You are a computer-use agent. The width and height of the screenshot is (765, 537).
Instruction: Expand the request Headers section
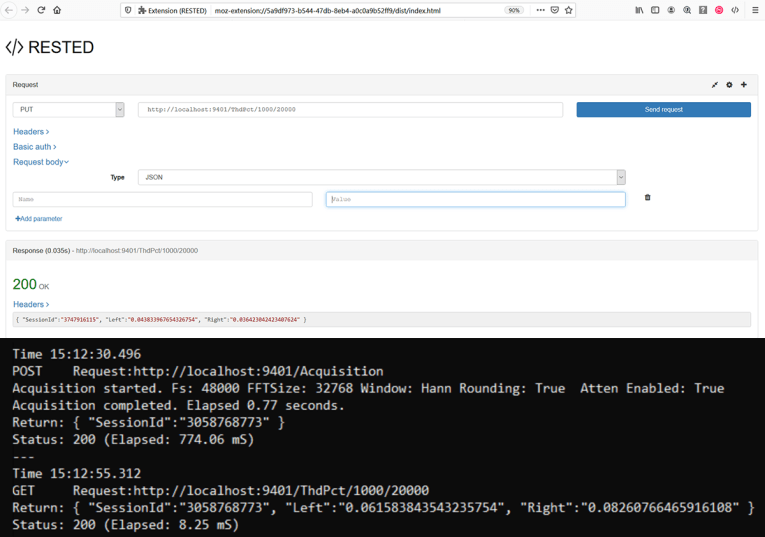point(31,132)
